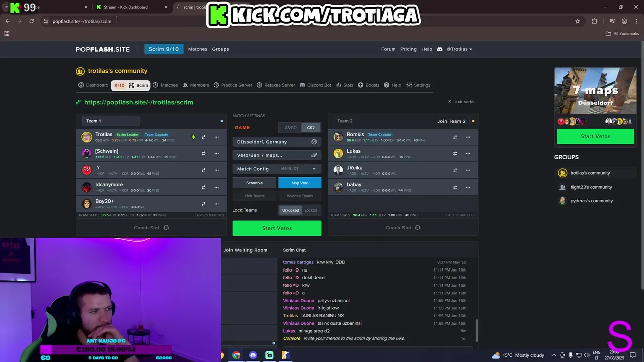This screenshot has height=362, width=644.
Task: Swap team for player Trotilas
Action: [203, 137]
